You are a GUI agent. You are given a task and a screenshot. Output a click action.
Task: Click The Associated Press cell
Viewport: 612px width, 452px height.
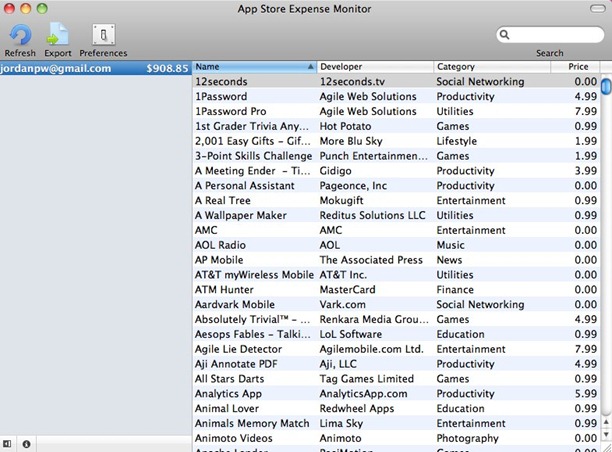371,260
